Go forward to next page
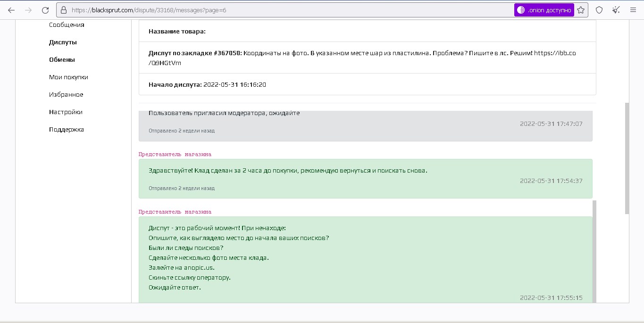Viewport: 644px width, 323px height. (28, 10)
